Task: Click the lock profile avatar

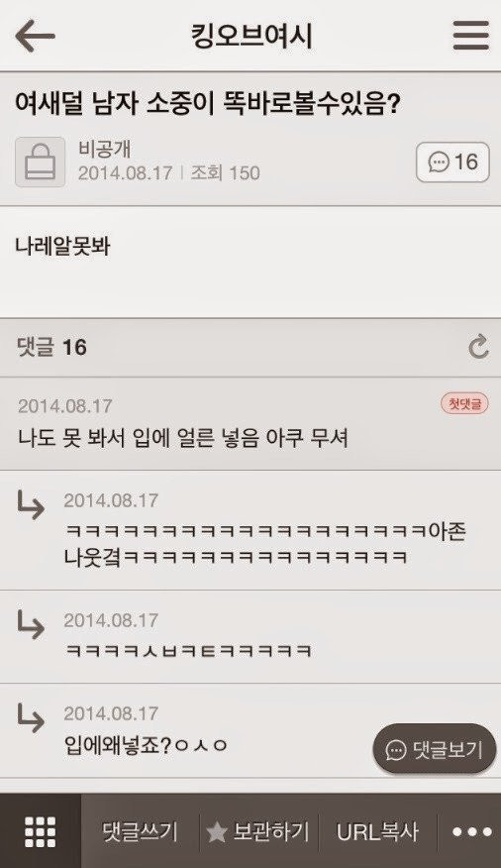Action: (x=40, y=163)
